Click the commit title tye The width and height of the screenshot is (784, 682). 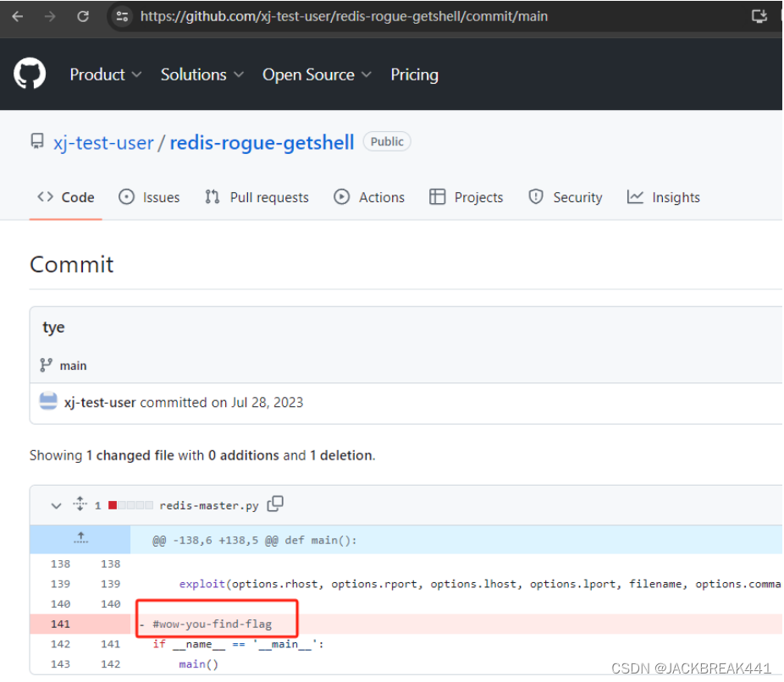53,327
